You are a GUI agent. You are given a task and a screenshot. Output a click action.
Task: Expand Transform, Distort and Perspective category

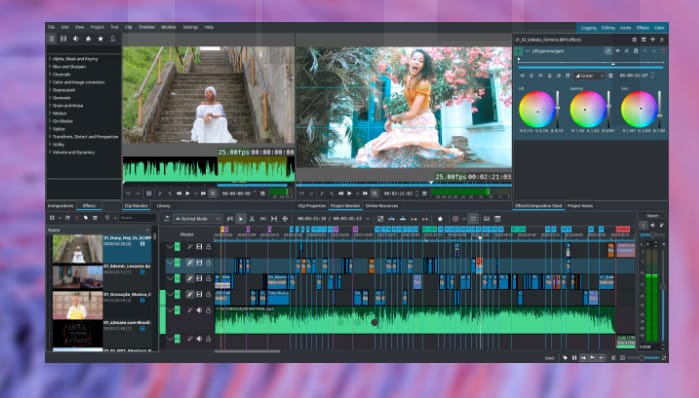click(49, 137)
